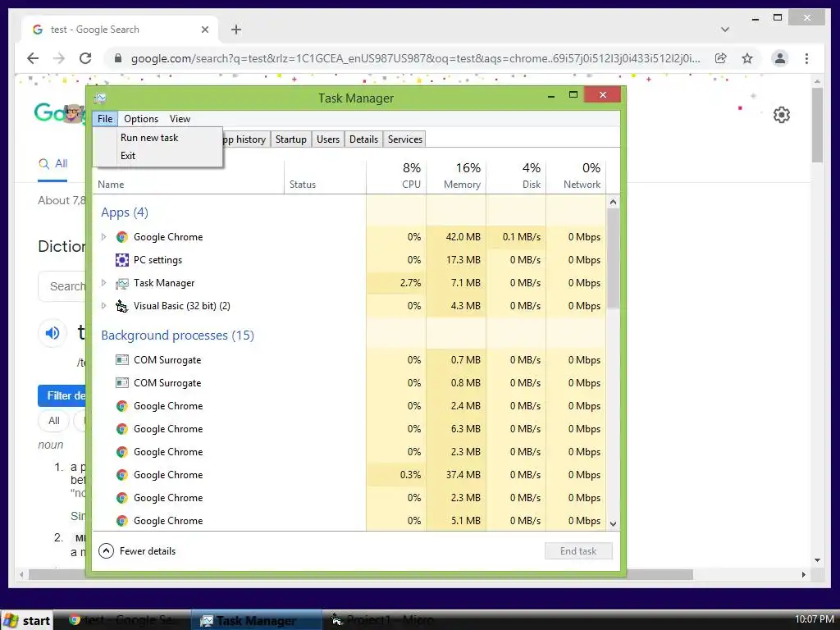Expand the Visual Basic (32 bit) group
Screen dimensions: 840x630
[104, 306]
